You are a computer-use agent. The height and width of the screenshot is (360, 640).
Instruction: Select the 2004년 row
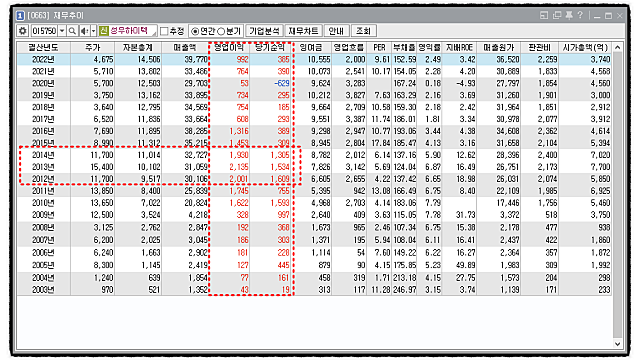[x=314, y=278]
